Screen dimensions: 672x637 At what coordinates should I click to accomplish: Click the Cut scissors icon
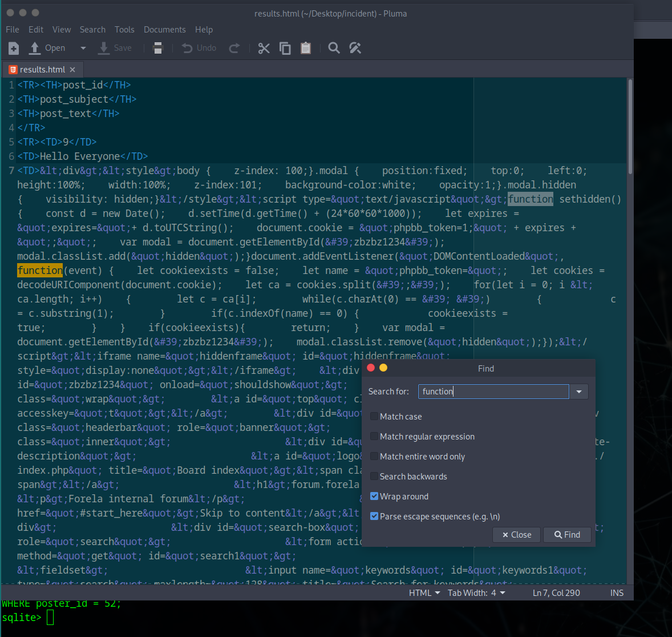pyautogui.click(x=264, y=48)
